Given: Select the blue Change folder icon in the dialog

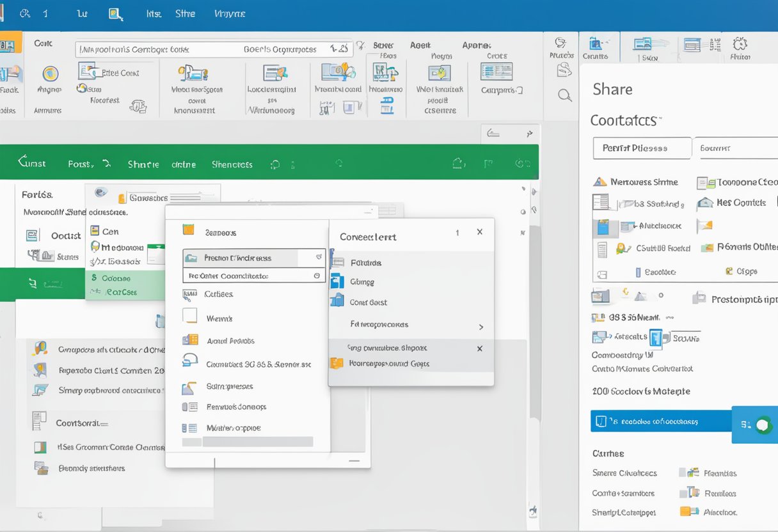Looking at the screenshot, I should tap(337, 282).
